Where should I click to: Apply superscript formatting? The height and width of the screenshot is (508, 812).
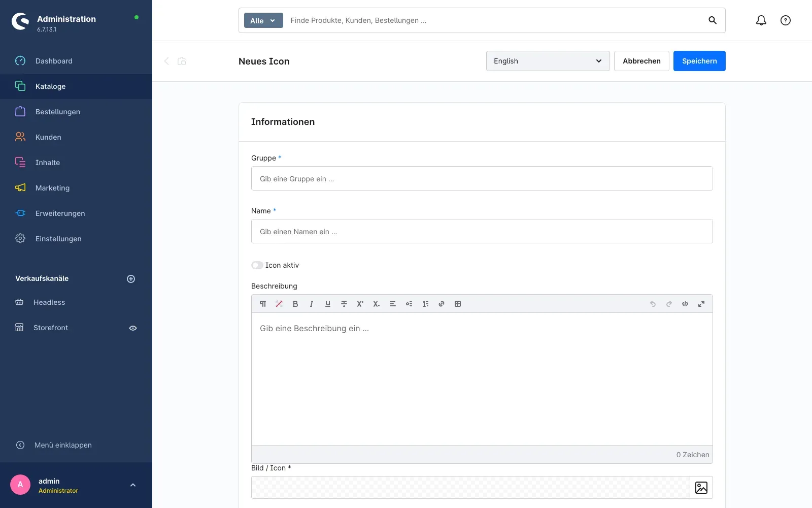pyautogui.click(x=360, y=304)
